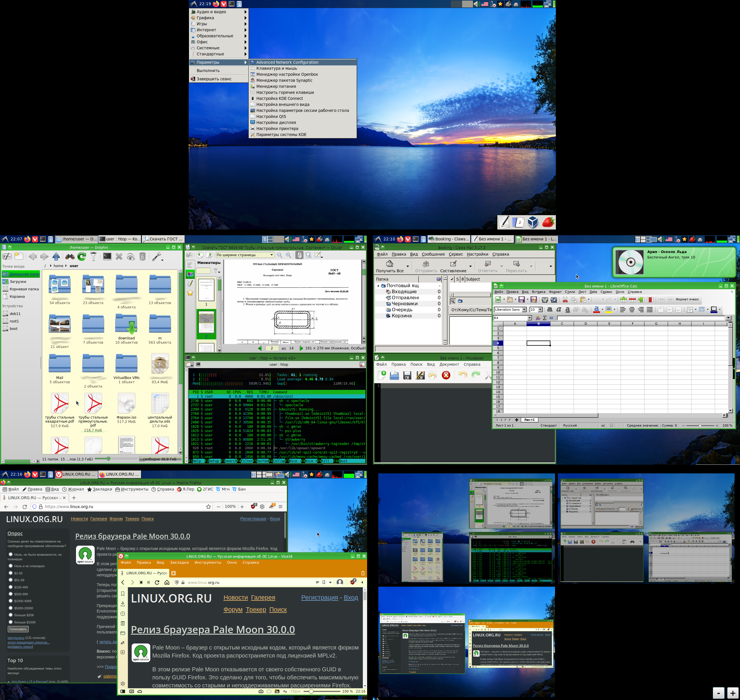This screenshot has height=700, width=740.
Task: Open the annotations pencil panel in Okular sidebar
Action: (190, 283)
